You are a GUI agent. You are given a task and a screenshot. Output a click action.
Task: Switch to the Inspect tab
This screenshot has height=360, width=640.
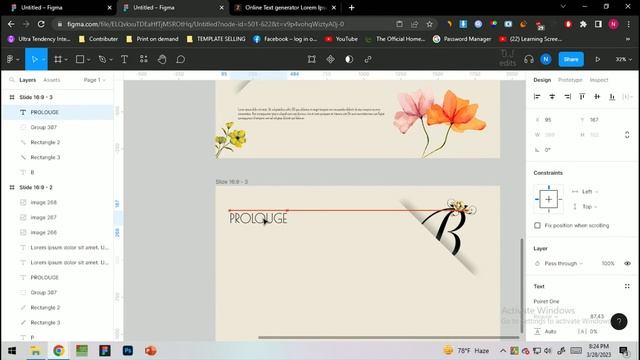tap(599, 80)
